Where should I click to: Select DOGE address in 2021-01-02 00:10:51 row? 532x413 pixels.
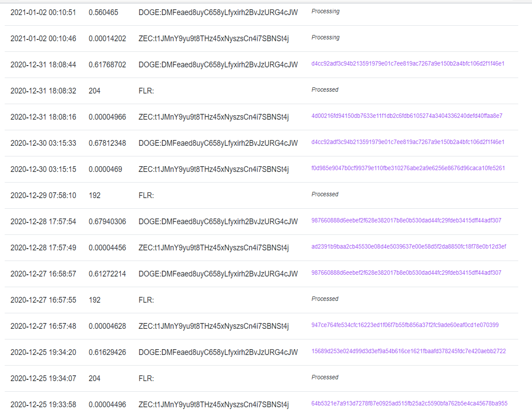[218, 12]
